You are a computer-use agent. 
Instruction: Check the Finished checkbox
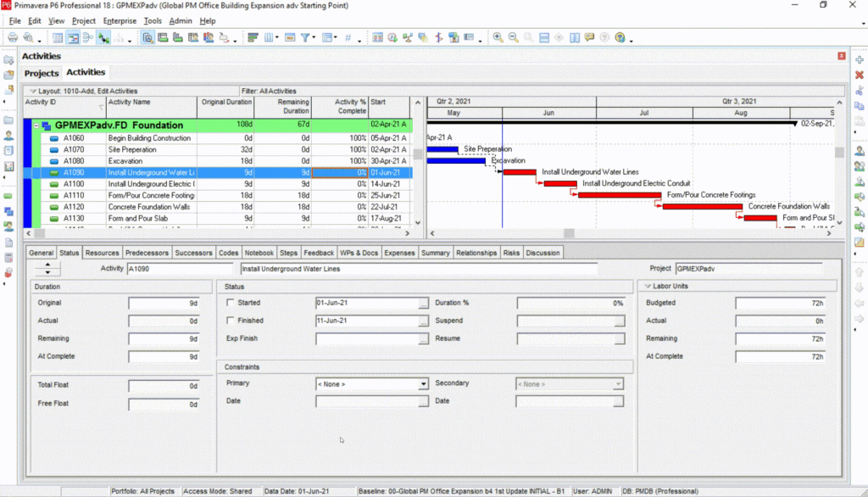[x=231, y=321]
